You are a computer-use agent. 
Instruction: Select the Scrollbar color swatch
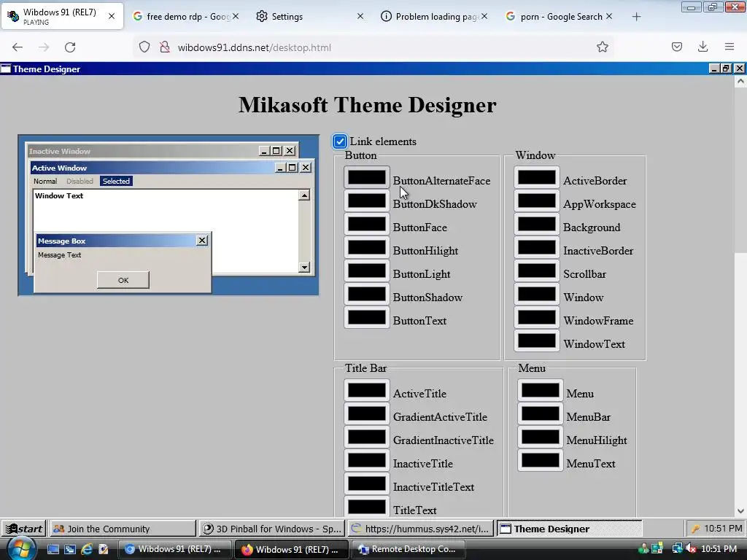tap(536, 271)
